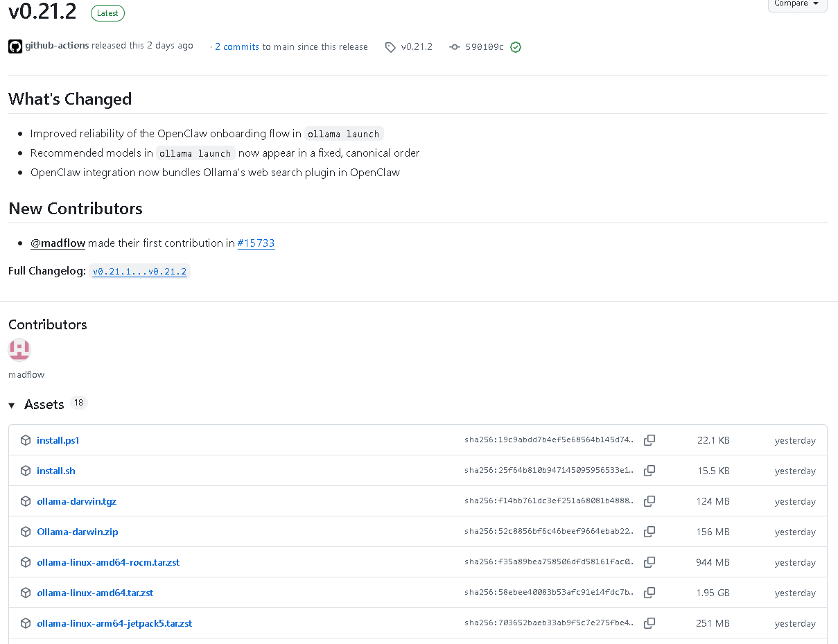838x644 pixels.
Task: Click package icon beside ollama-linux-amd64.tar.zst
Action: 26,593
